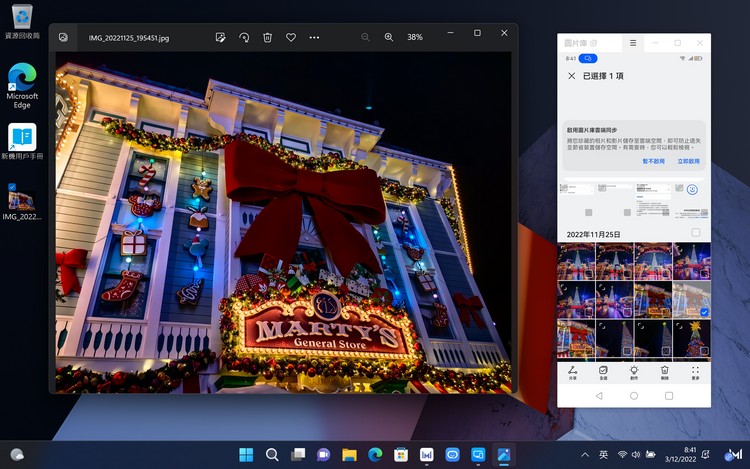Tap the 全選 select all icon

(603, 372)
